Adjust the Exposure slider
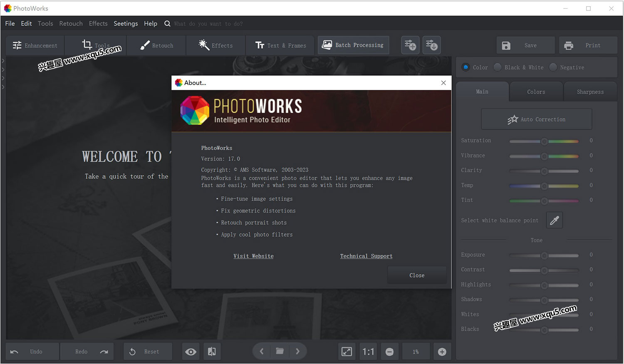Image resolution: width=624 pixels, height=364 pixels. (x=544, y=255)
